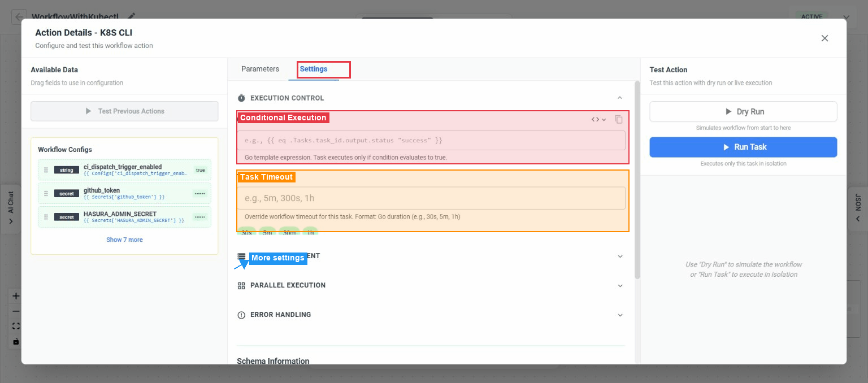Viewport: 868px width, 383px height.
Task: Reveal the github_token secret value
Action: point(199,193)
